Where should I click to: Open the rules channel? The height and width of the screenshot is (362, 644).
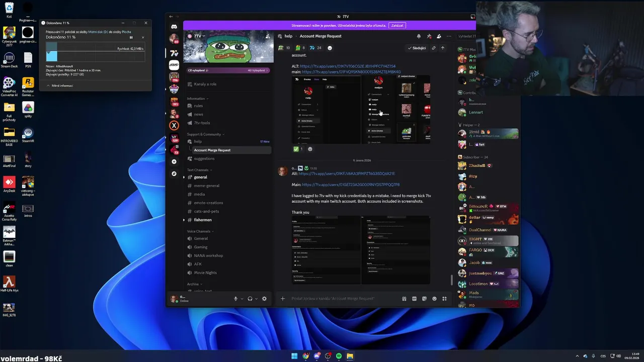[x=228, y=106]
